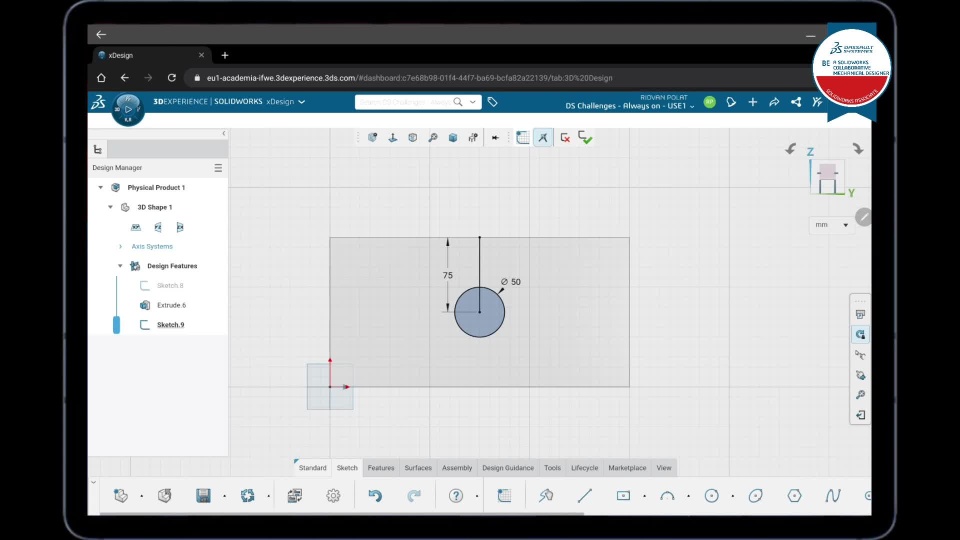Open the help question mark icon

coord(456,495)
